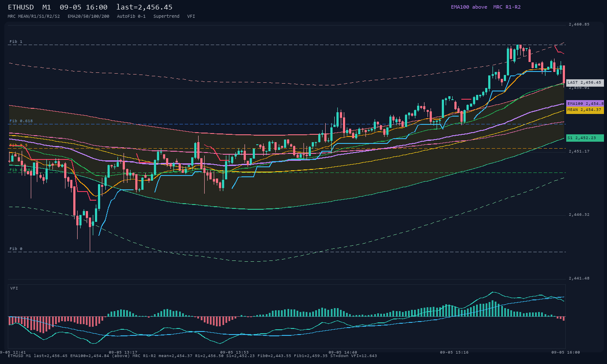This screenshot has width=607, height=364.
Task: Click "last=2,456.45" in the chart title
Action: point(144,7)
